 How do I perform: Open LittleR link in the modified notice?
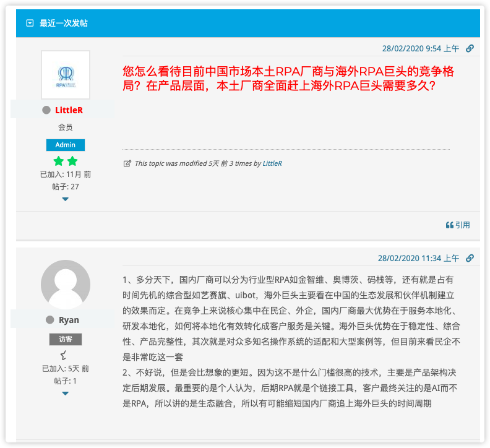pyautogui.click(x=272, y=163)
